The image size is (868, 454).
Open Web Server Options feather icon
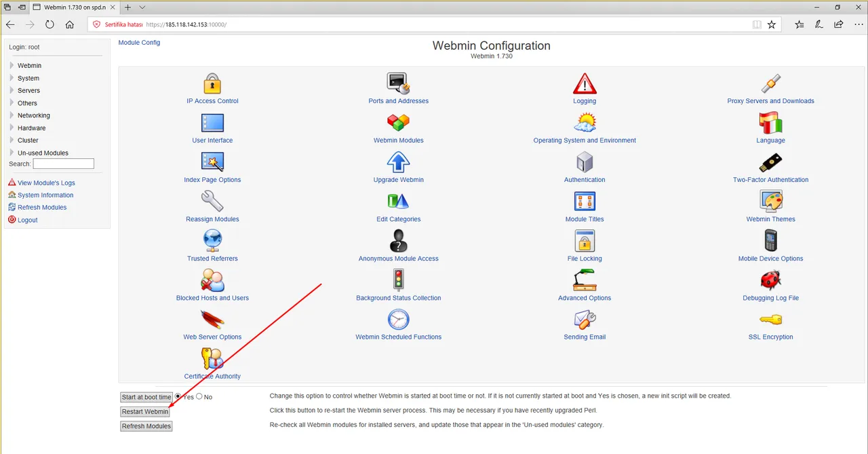[212, 320]
